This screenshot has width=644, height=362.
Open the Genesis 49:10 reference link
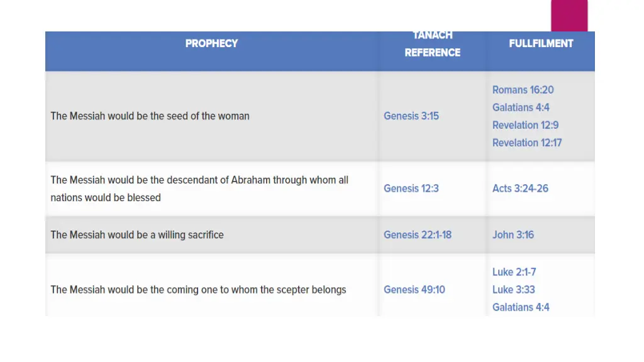pos(414,290)
